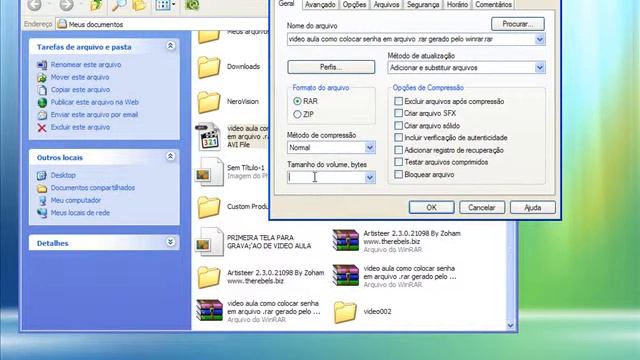Click the globe icon for Publicar na Web
Image resolution: width=640 pixels, height=360 pixels.
point(42,102)
